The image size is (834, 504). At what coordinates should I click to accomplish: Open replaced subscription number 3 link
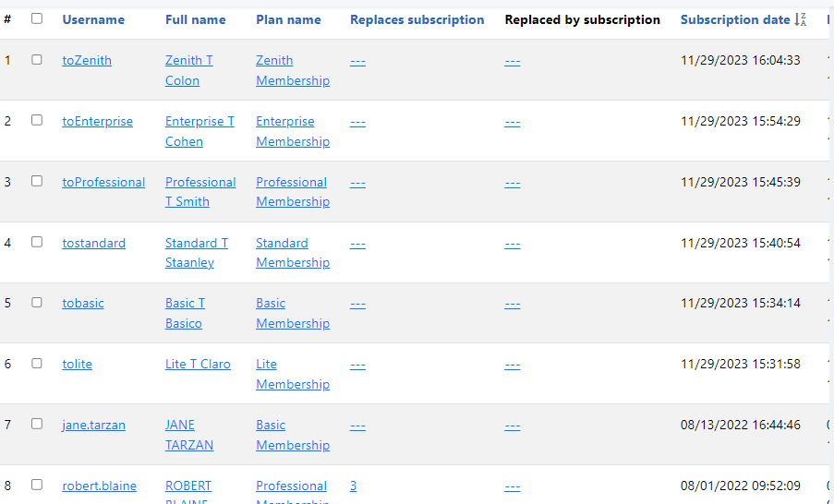click(x=353, y=486)
